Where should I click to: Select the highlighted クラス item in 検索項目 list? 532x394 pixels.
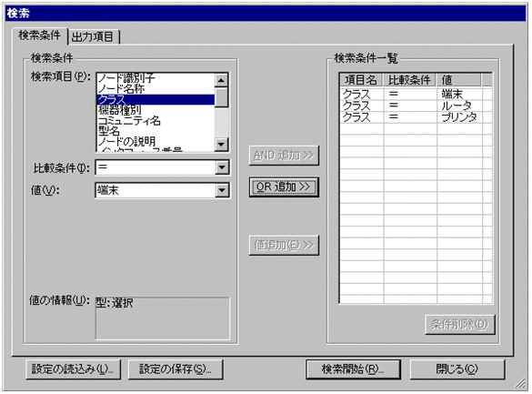click(156, 99)
